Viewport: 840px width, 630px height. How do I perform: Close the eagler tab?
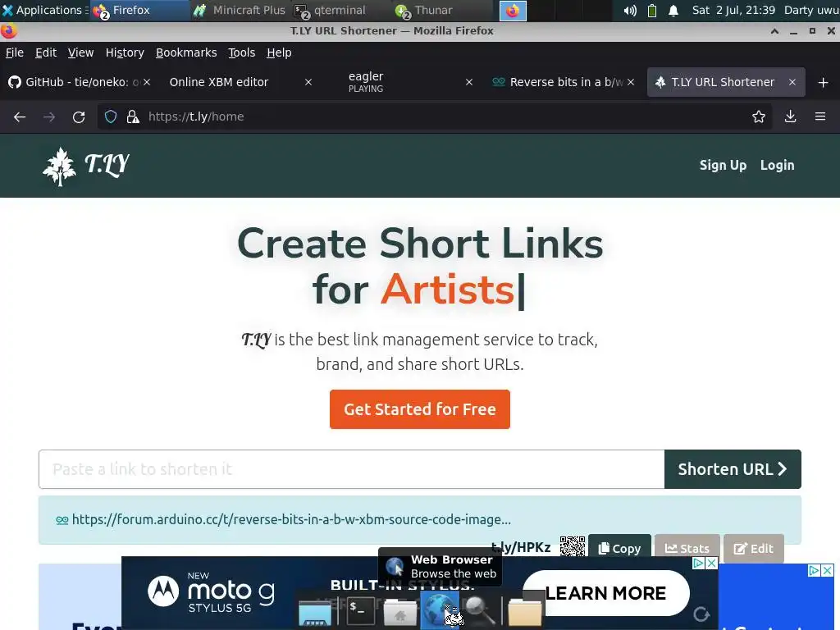click(x=468, y=82)
